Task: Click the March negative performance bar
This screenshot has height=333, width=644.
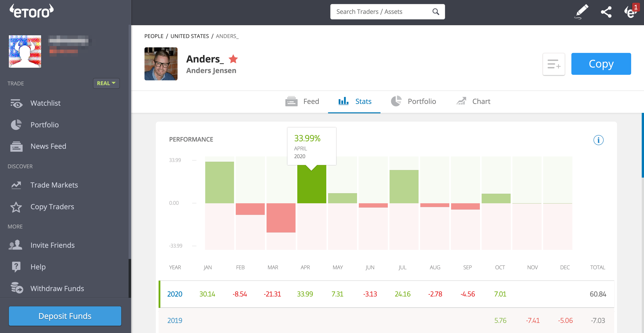Action: [281, 218]
